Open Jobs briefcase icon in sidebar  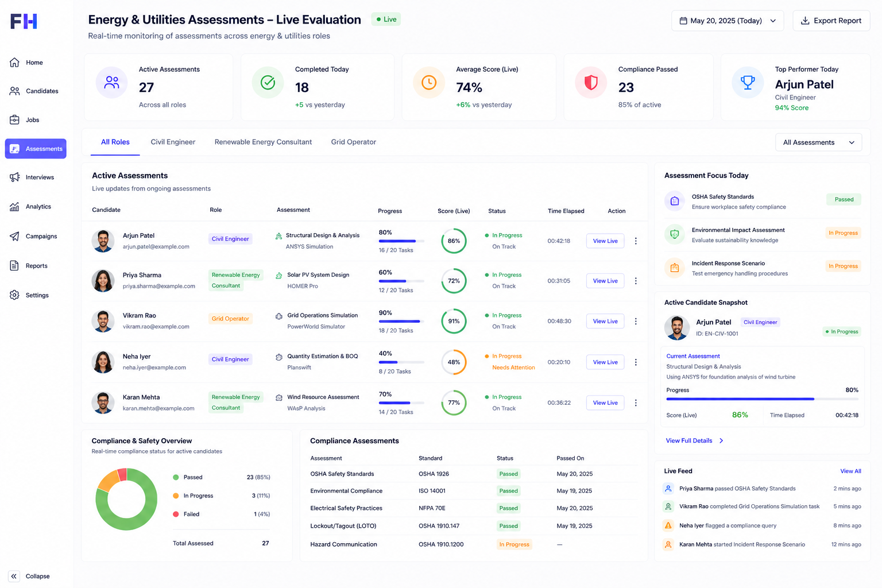(14, 119)
